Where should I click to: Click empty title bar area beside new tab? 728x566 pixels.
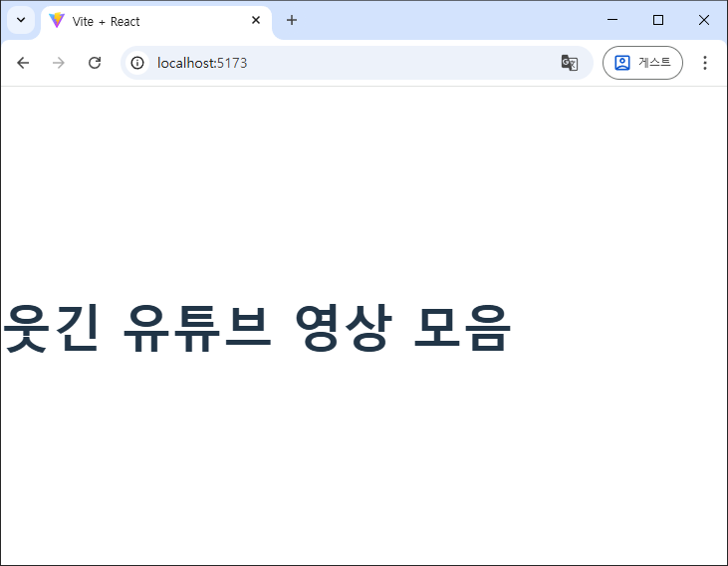point(448,20)
